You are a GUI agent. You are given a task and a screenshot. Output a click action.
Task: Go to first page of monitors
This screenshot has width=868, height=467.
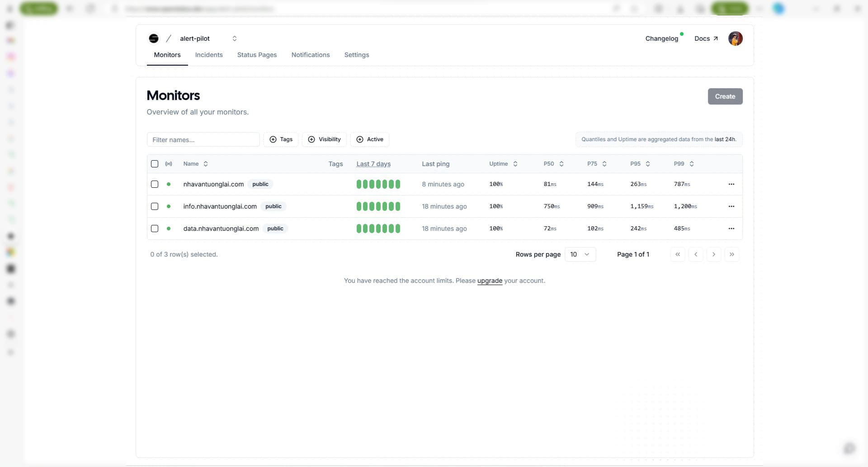(678, 254)
